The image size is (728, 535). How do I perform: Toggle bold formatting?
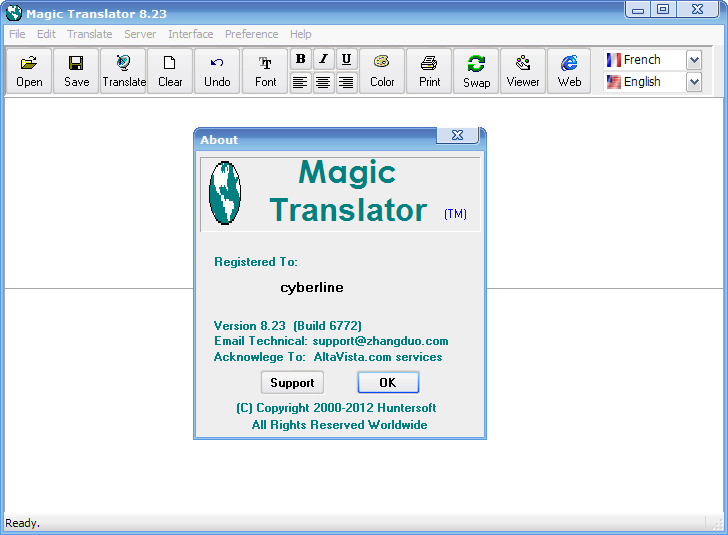click(300, 59)
